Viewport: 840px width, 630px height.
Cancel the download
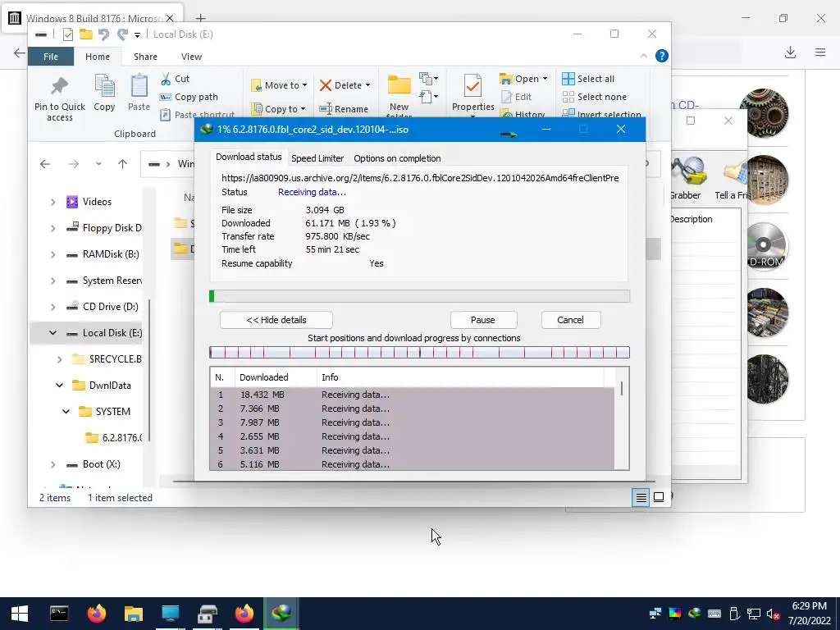(571, 320)
